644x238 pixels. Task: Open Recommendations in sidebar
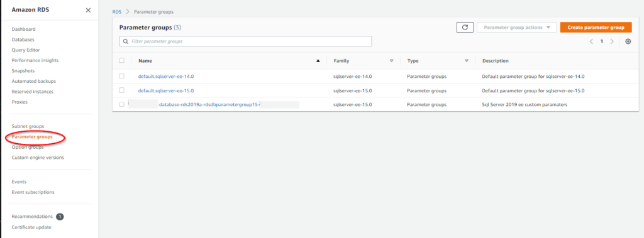pyautogui.click(x=32, y=216)
